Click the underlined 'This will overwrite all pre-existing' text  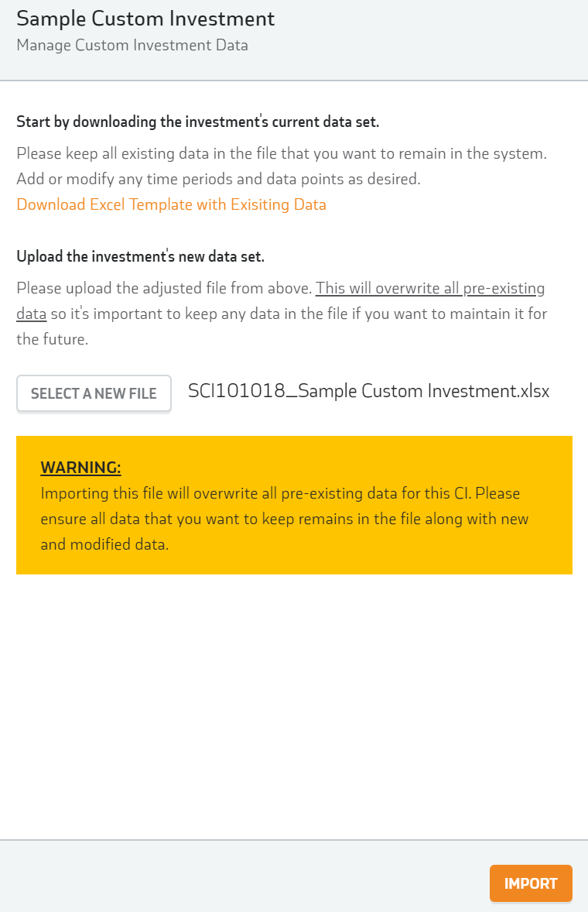click(430, 289)
